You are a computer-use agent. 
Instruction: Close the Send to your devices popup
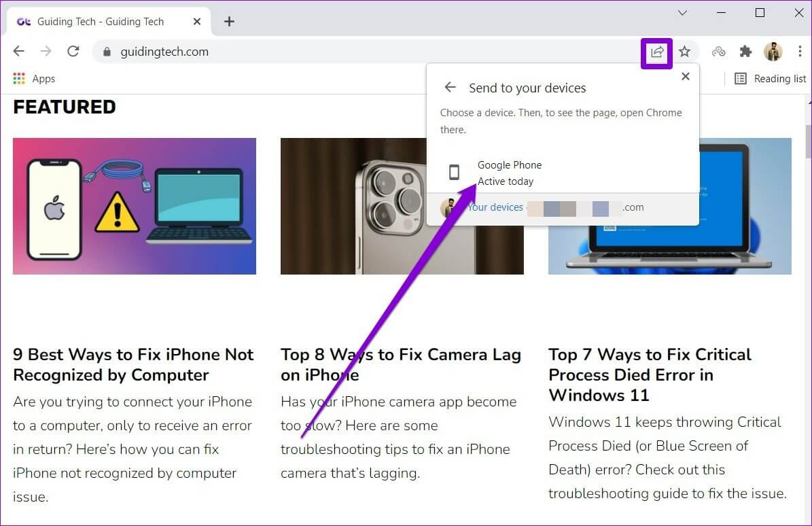point(686,77)
